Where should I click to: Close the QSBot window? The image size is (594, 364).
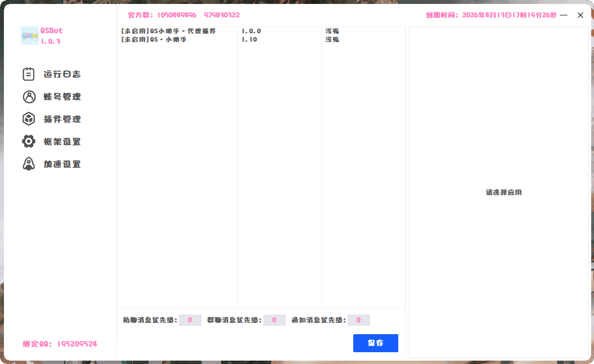(x=580, y=15)
